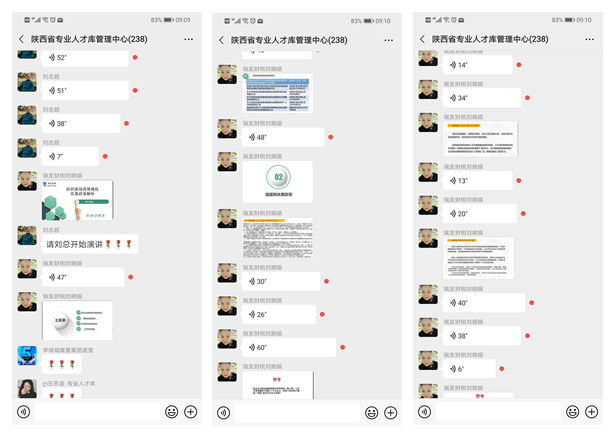Viewport: 614px width, 435px height.
Task: Play the 60" voice message
Action: click(289, 347)
